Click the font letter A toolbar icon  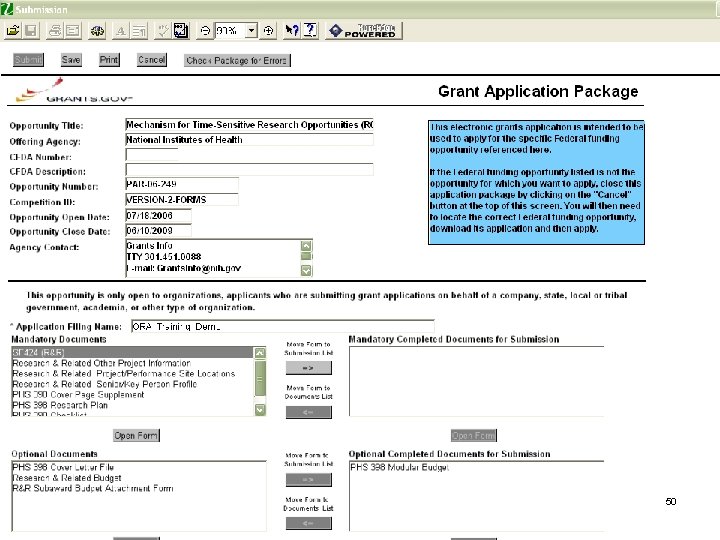click(x=120, y=31)
